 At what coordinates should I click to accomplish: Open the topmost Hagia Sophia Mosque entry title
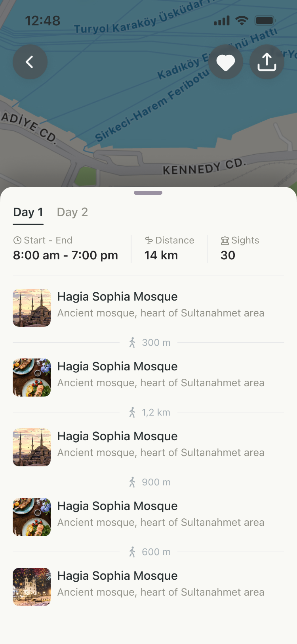tap(117, 297)
